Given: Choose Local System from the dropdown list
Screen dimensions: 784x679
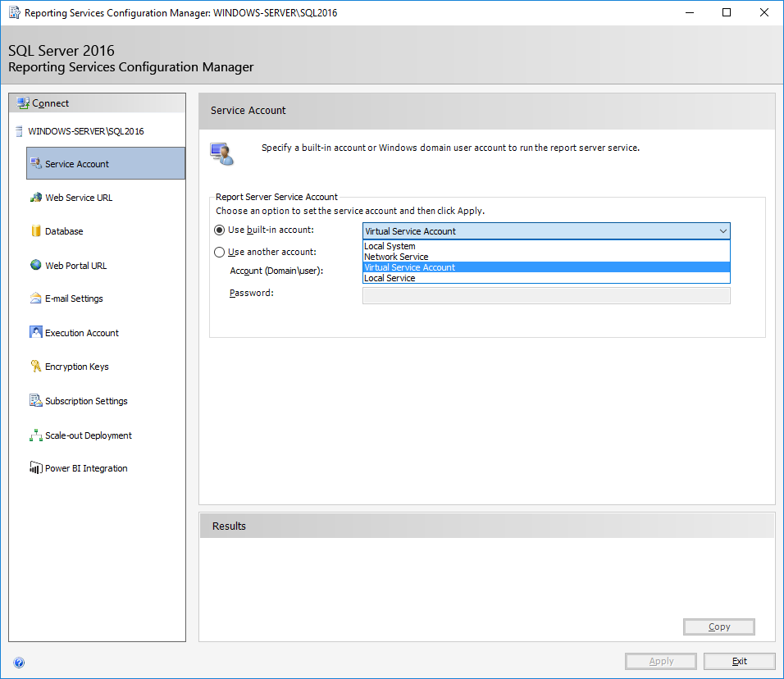Looking at the screenshot, I should (546, 246).
